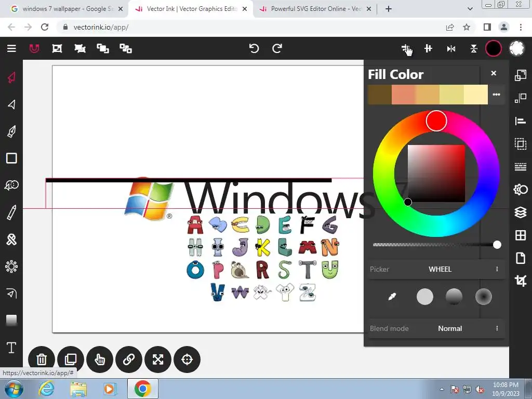Click the opacity slider handle
Image resolution: width=532 pixels, height=399 pixels.
497,245
